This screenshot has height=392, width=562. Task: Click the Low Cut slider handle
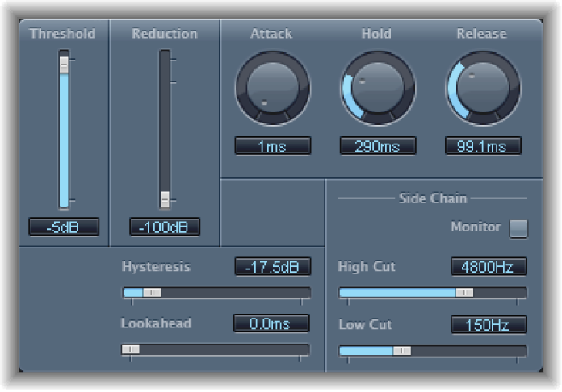pos(402,351)
